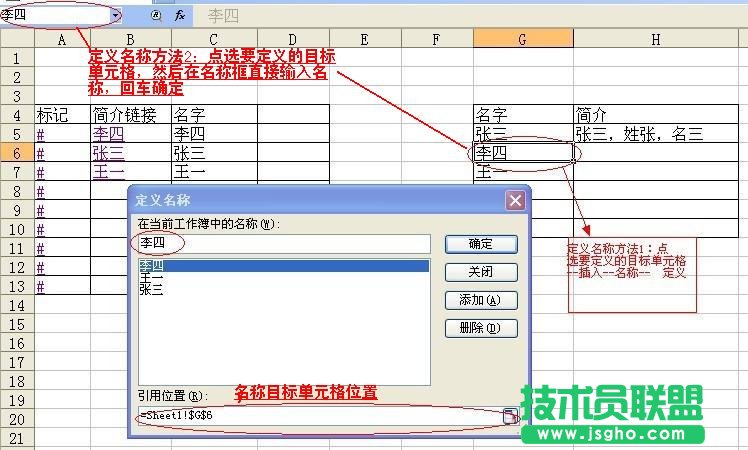This screenshot has width=748, height=450.
Task: Click cell G6 containing 李四
Action: tap(523, 153)
